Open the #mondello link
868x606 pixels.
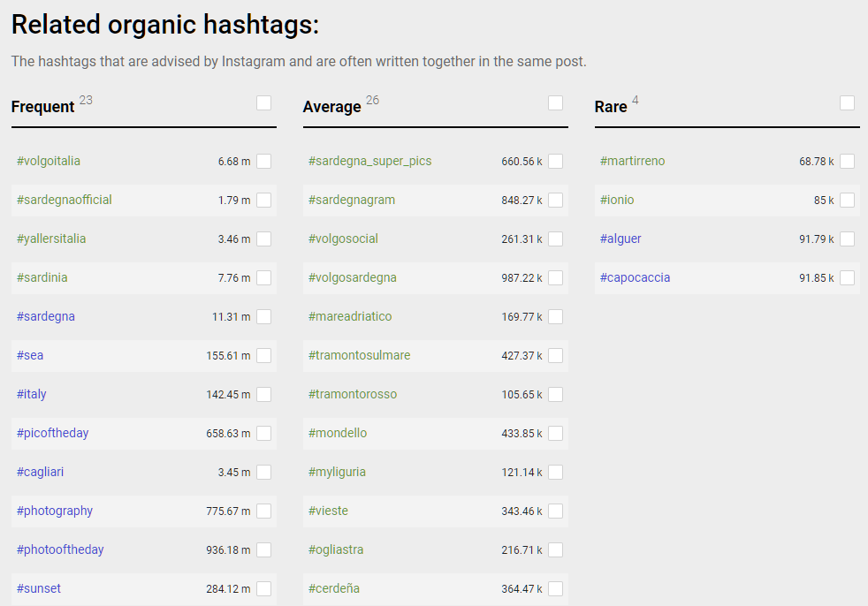pyautogui.click(x=338, y=434)
